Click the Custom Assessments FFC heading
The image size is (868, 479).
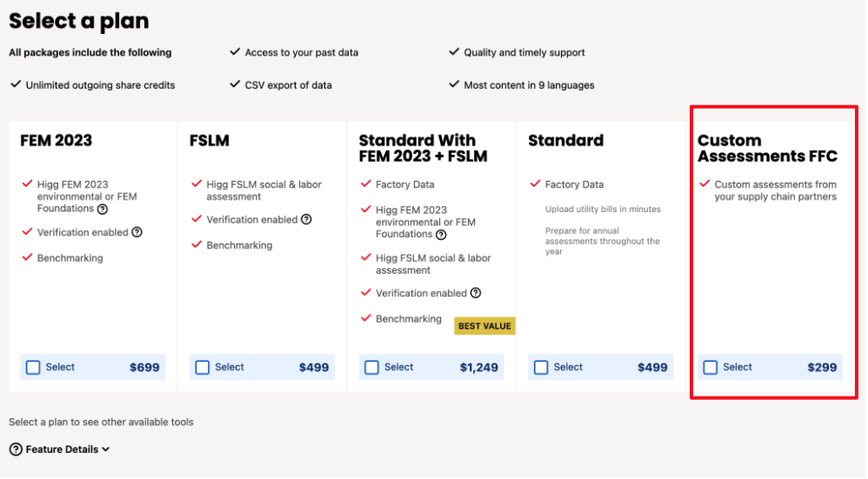767,149
